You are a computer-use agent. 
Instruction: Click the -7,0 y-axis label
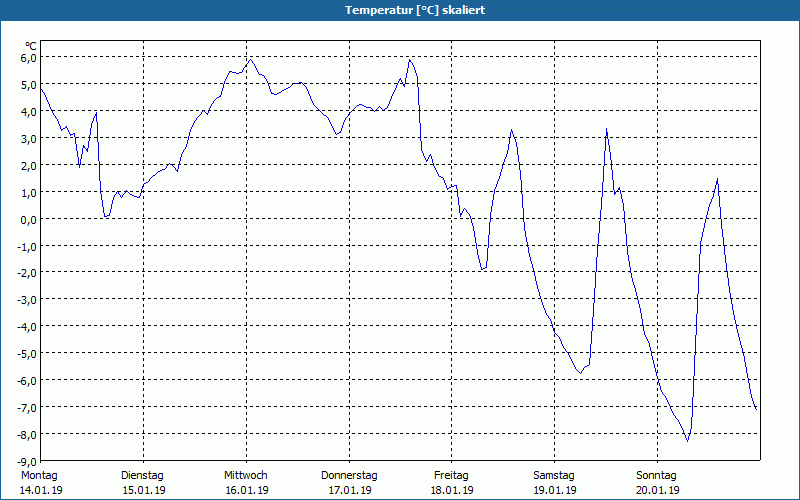[28, 408]
